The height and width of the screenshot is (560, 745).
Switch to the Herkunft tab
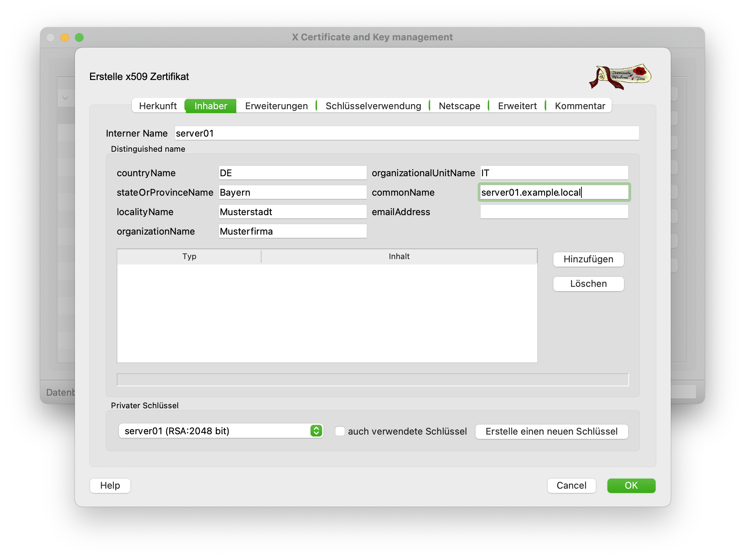point(158,106)
